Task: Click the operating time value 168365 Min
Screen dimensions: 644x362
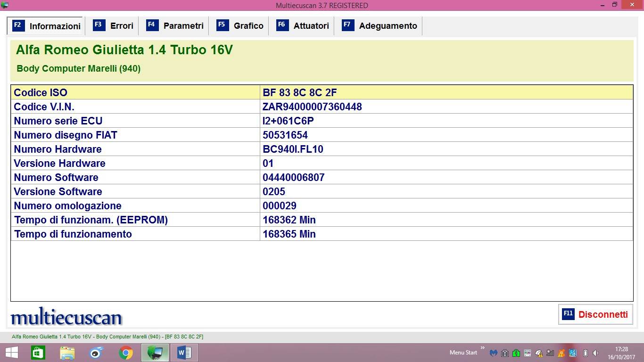Action: pyautogui.click(x=289, y=234)
